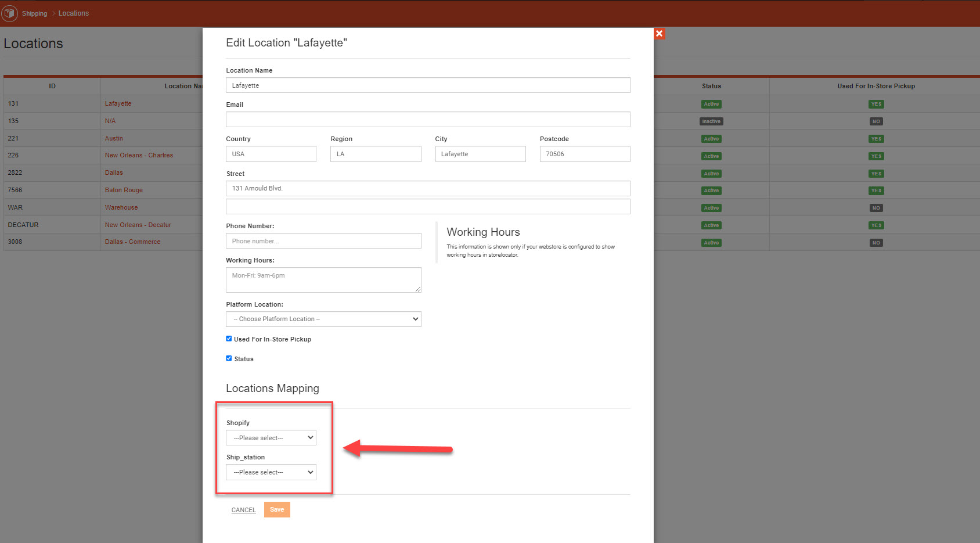Viewport: 980px width, 543px height.
Task: Open the Shipping breadcrumb link
Action: (x=35, y=13)
